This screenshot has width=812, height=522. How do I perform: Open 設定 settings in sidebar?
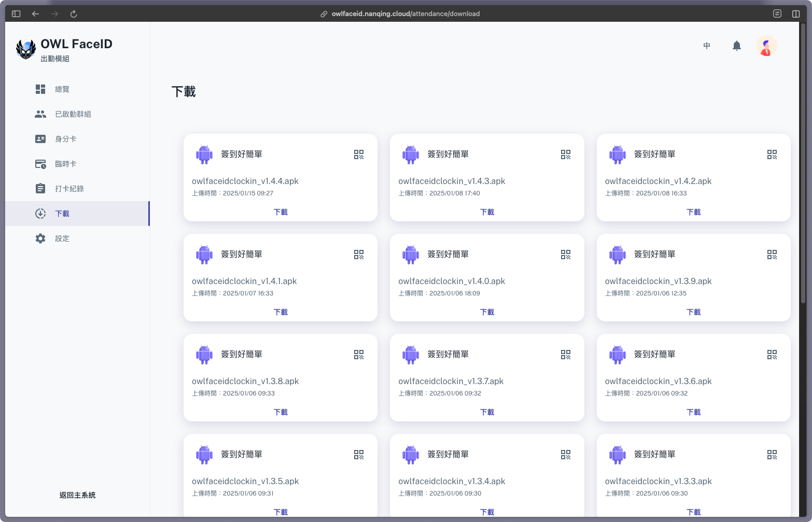(62, 238)
